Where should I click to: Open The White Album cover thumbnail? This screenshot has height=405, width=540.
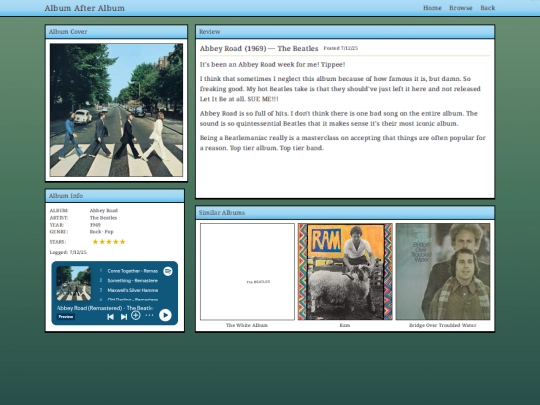pyautogui.click(x=247, y=272)
